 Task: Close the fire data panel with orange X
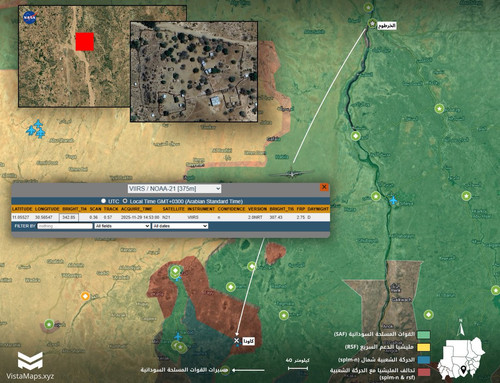pyautogui.click(x=324, y=187)
